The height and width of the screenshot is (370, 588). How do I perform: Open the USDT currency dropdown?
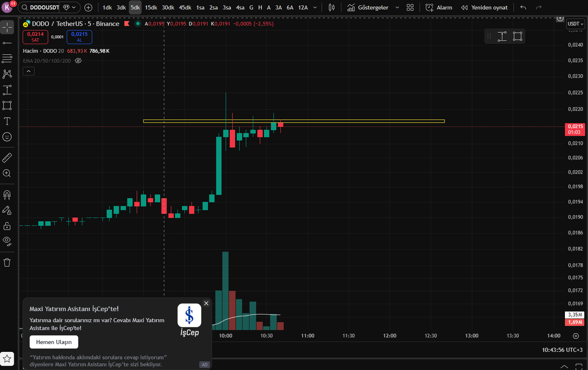click(x=575, y=24)
